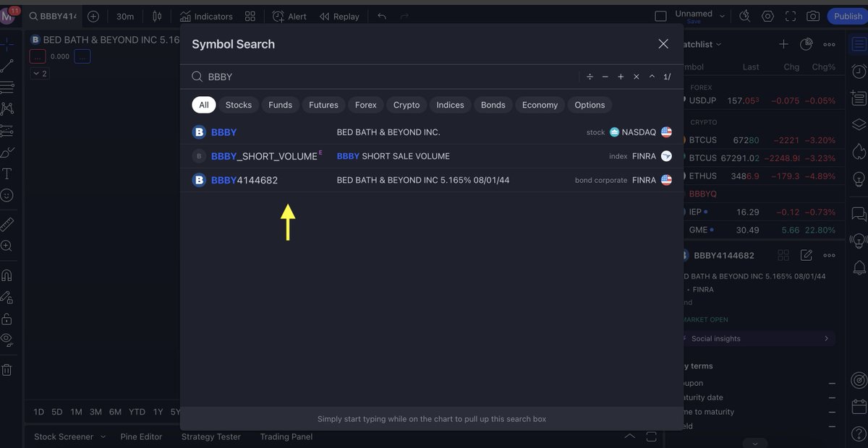Select the zoom in tool
Viewport: 868px width, 448px height.
click(7, 246)
